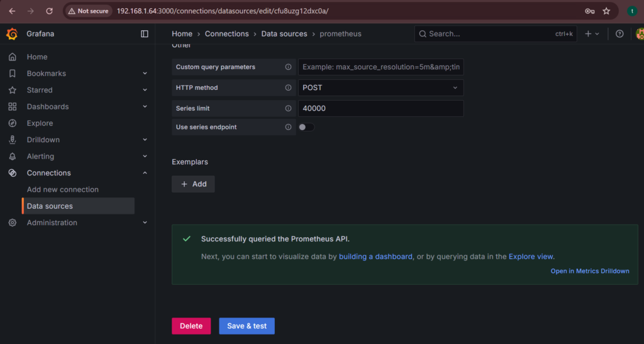Select Add new connection in sidebar

62,190
